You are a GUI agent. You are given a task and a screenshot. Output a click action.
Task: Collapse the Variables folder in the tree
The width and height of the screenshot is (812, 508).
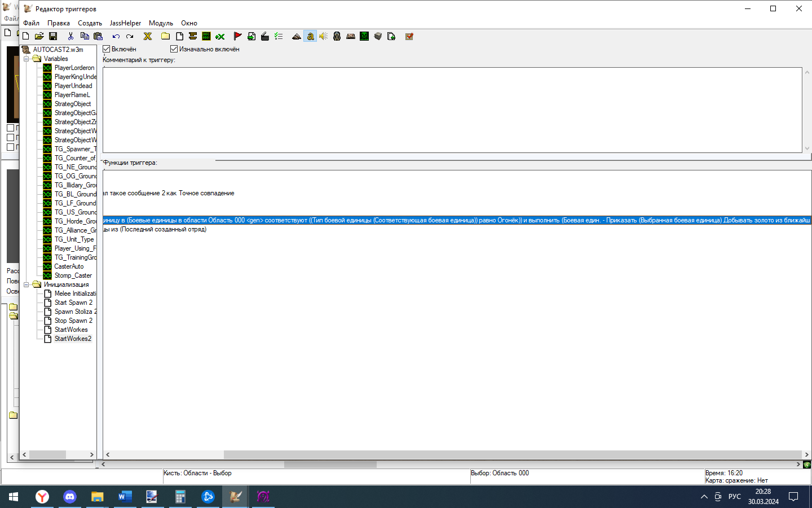[x=26, y=59]
